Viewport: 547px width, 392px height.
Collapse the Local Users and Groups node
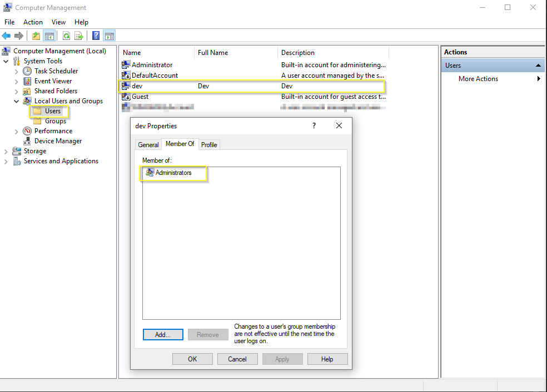[x=16, y=102]
